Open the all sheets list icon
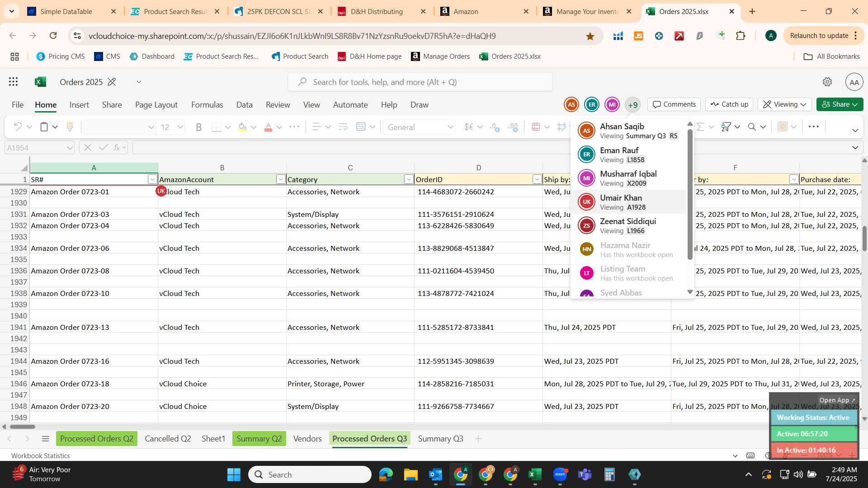Image resolution: width=868 pixels, height=488 pixels. pos(45,439)
